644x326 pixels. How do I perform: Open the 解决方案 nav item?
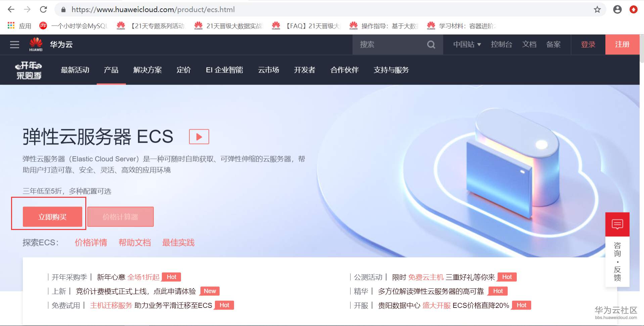pyautogui.click(x=147, y=70)
